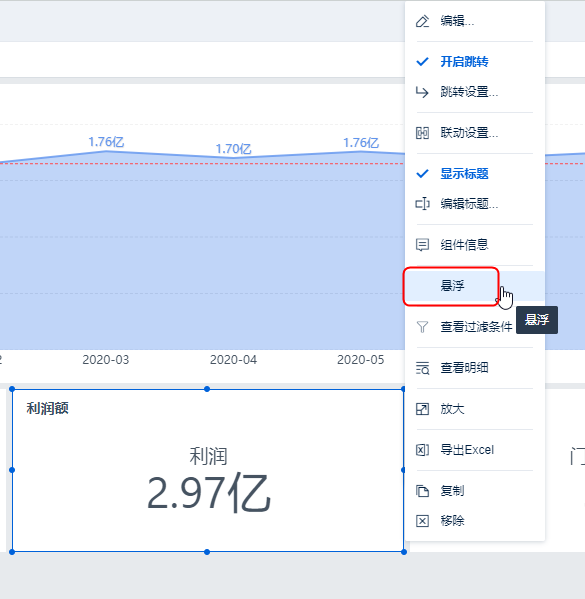The width and height of the screenshot is (585, 599).
Task: Click the 2020-05 axis label
Action: pyautogui.click(x=361, y=360)
